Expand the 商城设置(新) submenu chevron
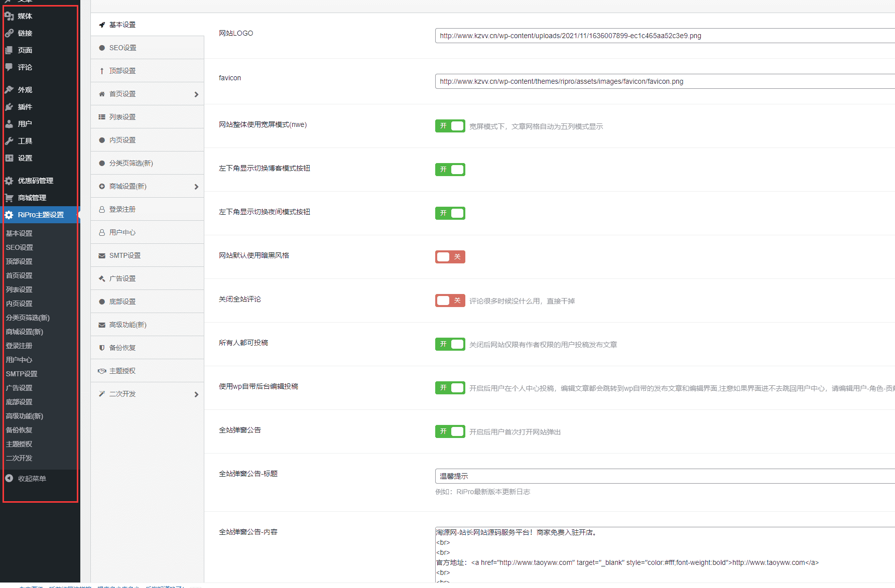 pos(196,187)
